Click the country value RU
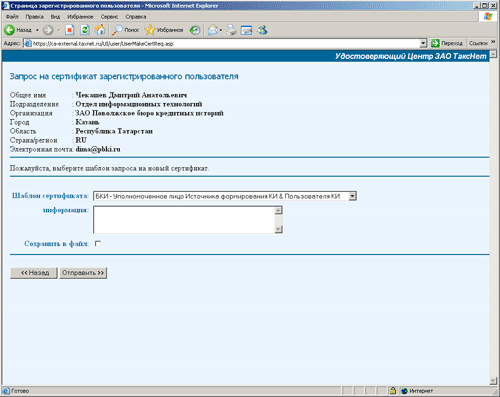 tap(81, 140)
